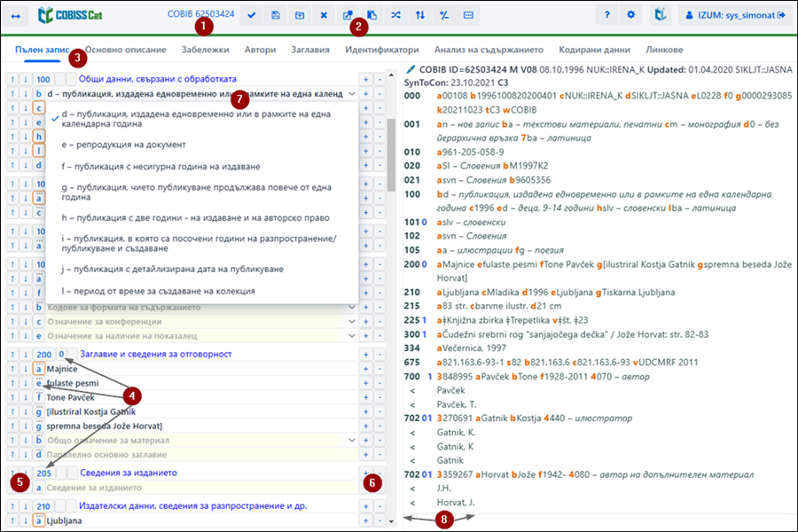Collapse the side panel with double-arrow icon
This screenshot has height=532, width=798.
[x=16, y=16]
